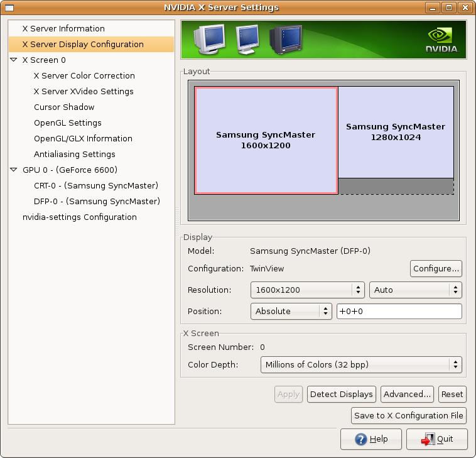Viewport: 476px width, 458px height.
Task: Click Detect Displays button
Action: point(341,395)
